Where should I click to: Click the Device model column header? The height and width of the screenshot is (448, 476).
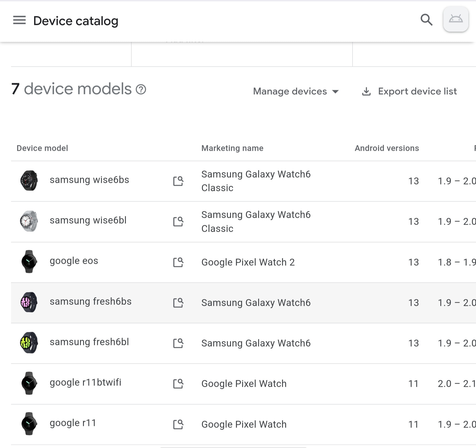click(x=42, y=148)
